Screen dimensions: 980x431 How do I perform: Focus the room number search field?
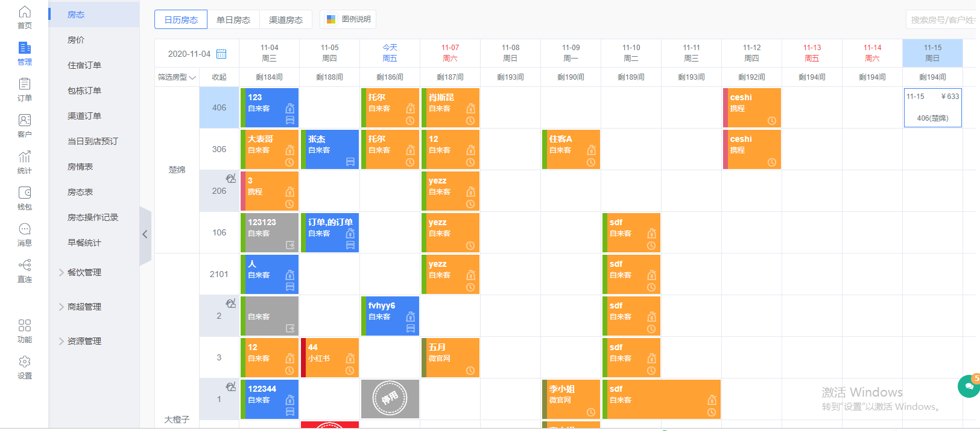(942, 20)
